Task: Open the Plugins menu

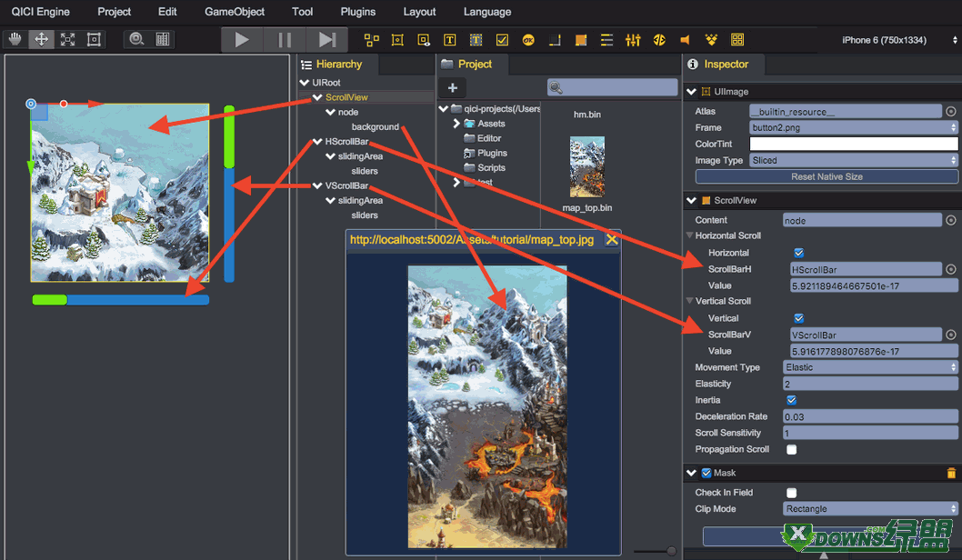Action: (357, 12)
